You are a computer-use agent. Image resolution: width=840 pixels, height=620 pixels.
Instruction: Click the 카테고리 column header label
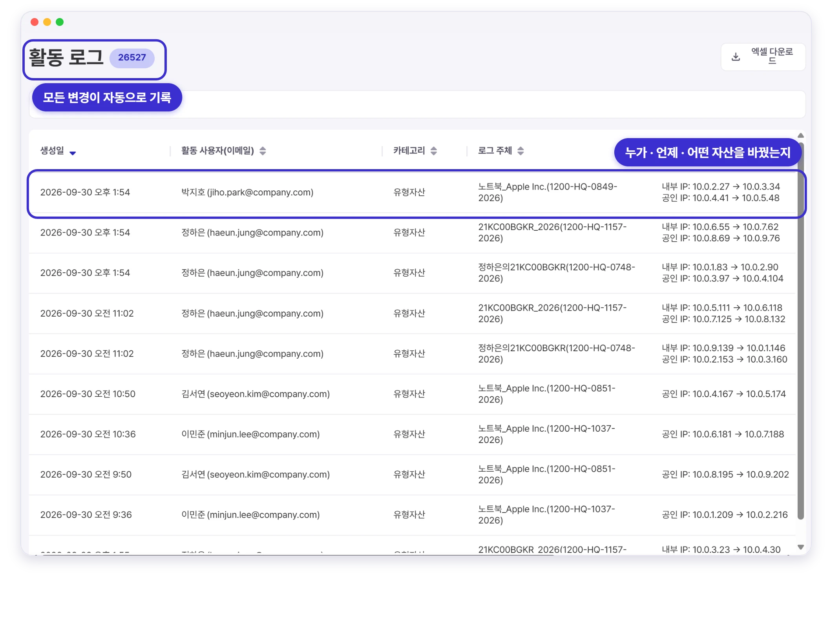click(409, 151)
